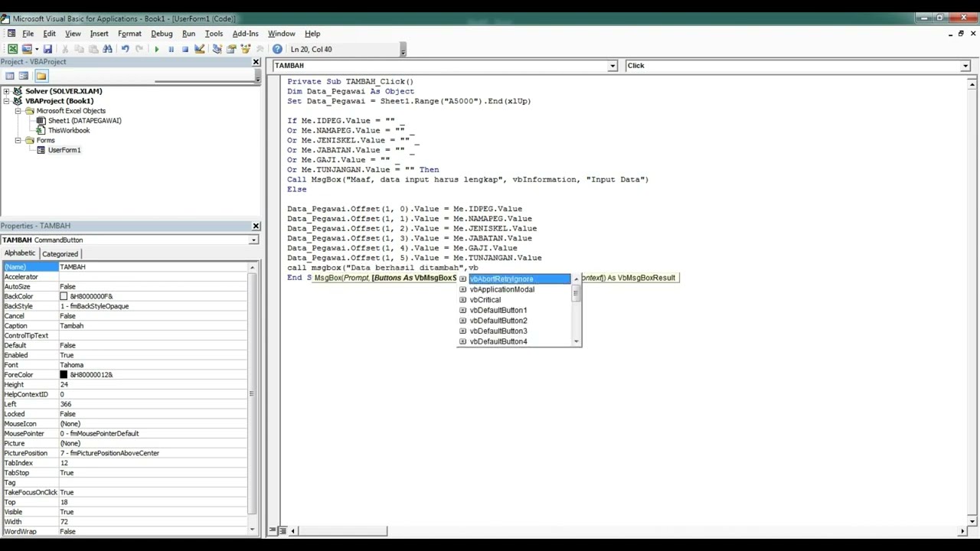Click the BackColor swatch in Properties
The image size is (980, 551).
[x=64, y=297]
